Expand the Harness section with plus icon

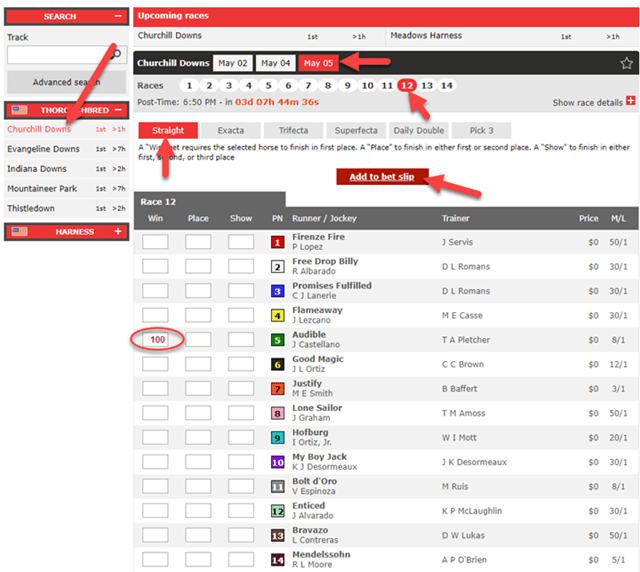[x=118, y=232]
